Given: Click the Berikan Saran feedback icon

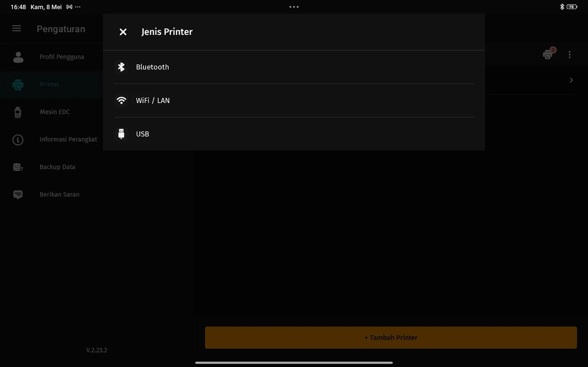Looking at the screenshot, I should tap(18, 194).
